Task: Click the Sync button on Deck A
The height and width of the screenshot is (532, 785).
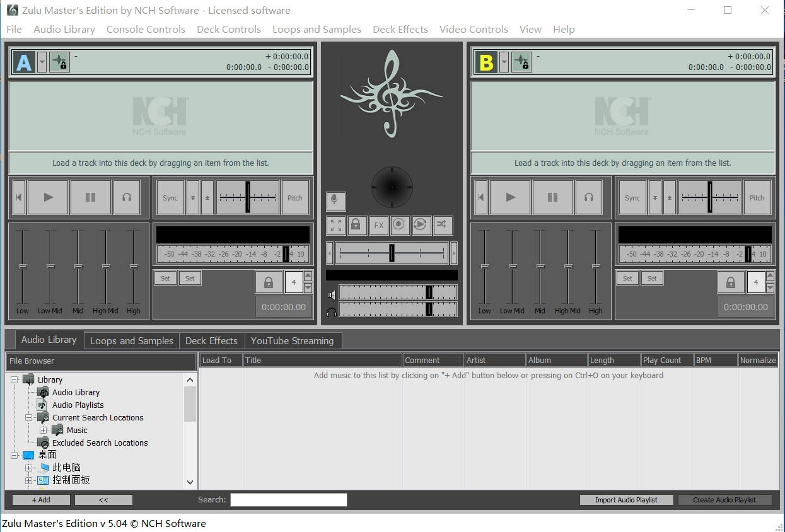Action: 170,197
